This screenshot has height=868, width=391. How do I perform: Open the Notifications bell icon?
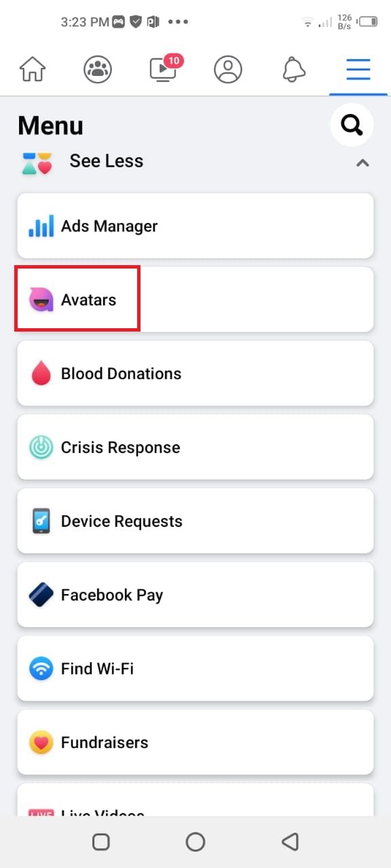click(x=293, y=68)
